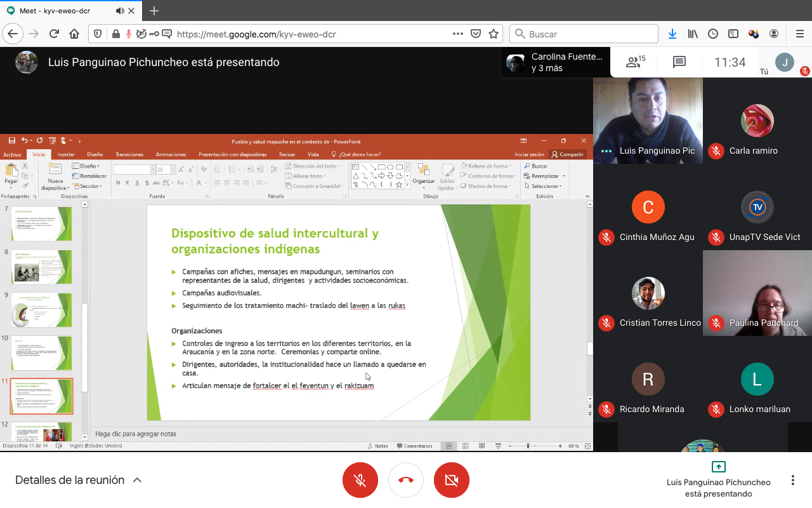Open page actions three-dot menu

[457, 34]
